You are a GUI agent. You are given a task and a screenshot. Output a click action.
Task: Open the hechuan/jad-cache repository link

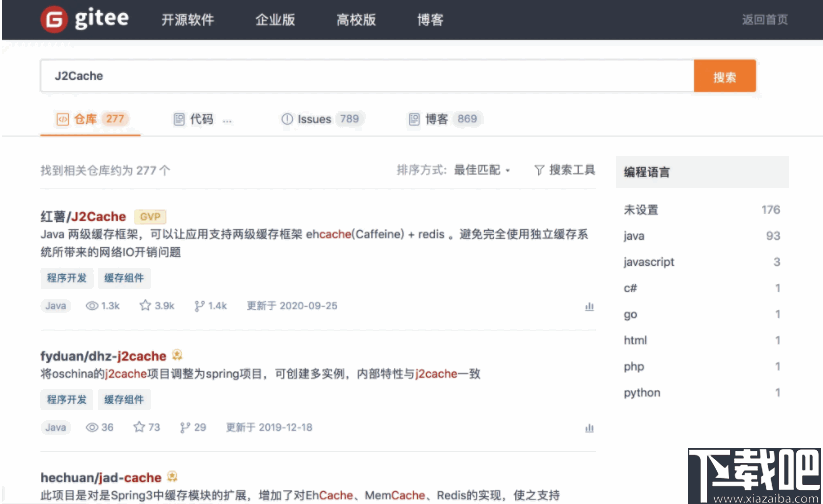tap(101, 478)
